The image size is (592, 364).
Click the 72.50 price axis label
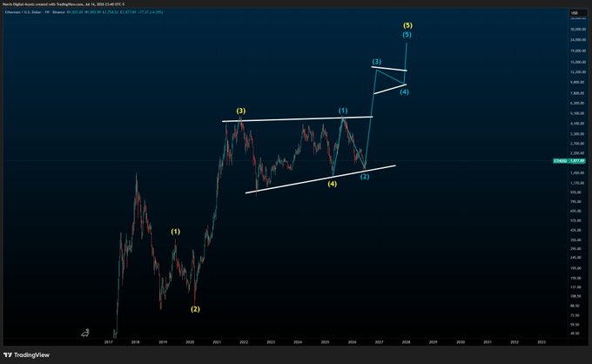tap(575, 315)
